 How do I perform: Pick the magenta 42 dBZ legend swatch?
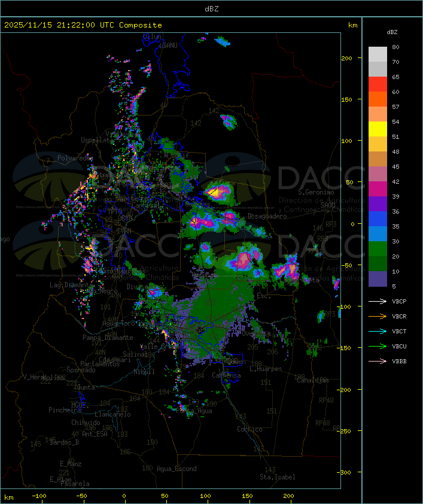(x=378, y=189)
